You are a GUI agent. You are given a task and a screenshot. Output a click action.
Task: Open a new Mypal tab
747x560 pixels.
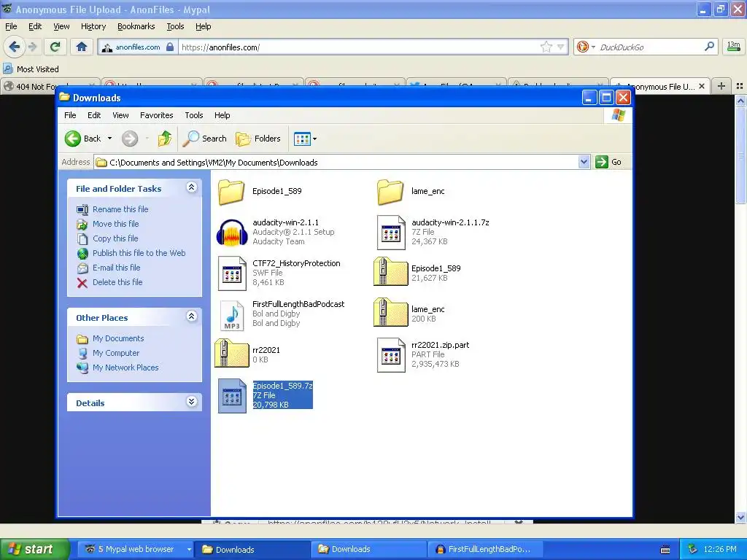[721, 86]
